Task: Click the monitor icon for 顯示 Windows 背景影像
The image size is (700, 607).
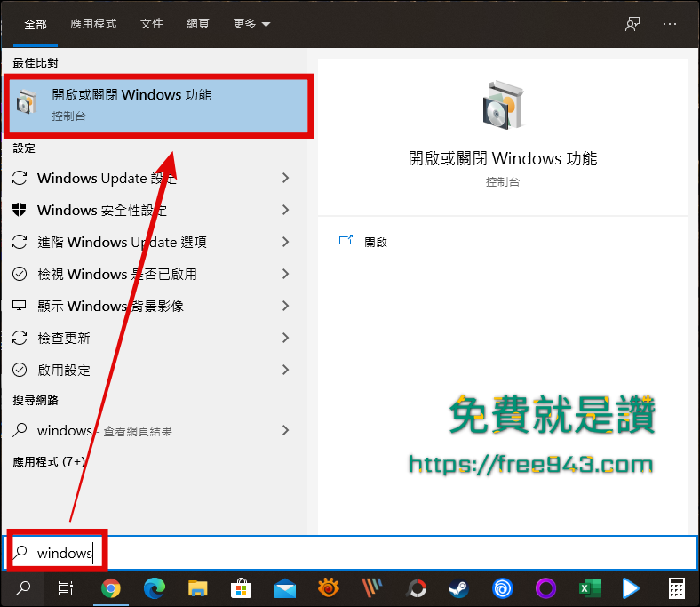Action: coord(20,306)
